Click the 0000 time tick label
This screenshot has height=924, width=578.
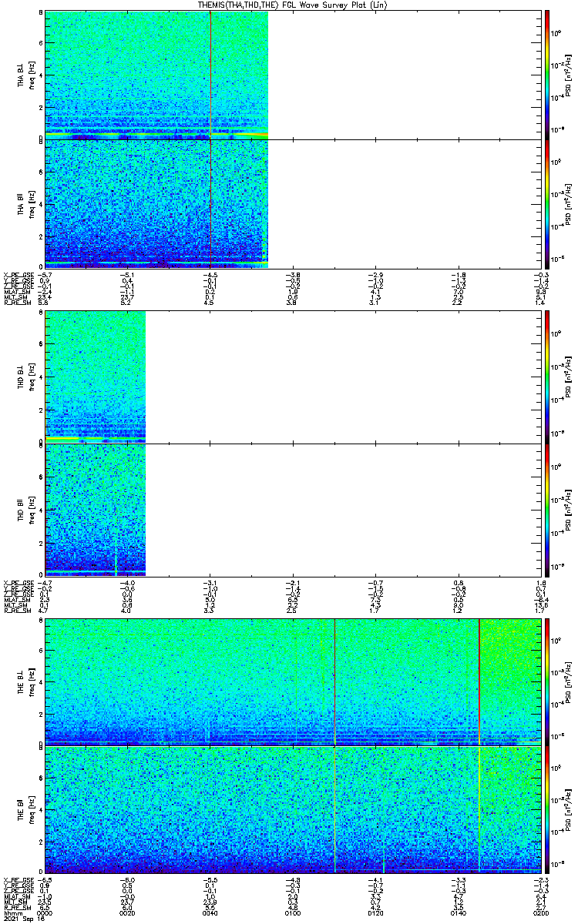tap(45, 912)
